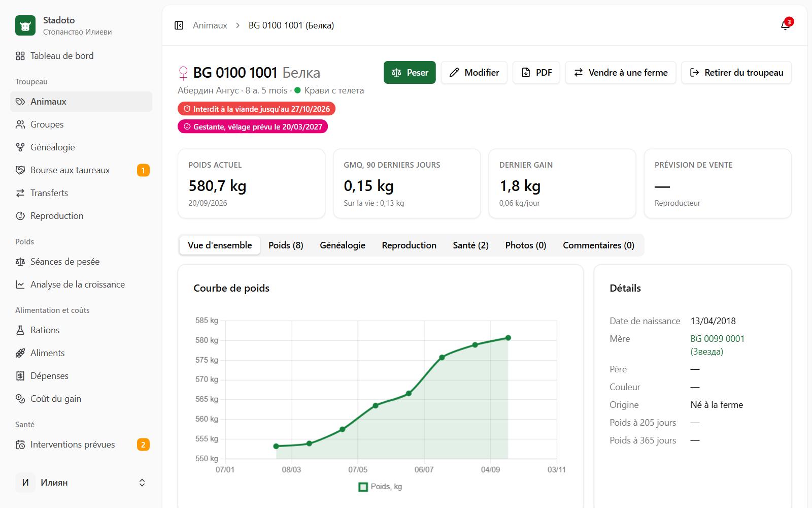The image size is (812, 508).
Task: Open Généalogie in the sidebar
Action: click(81, 147)
